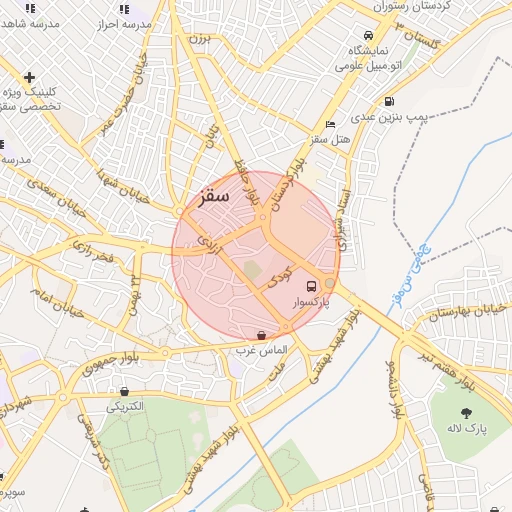Image resolution: width=512 pixels, height=512 pixels.
Task: Select the فخر رازی street label
Action: coord(94,251)
